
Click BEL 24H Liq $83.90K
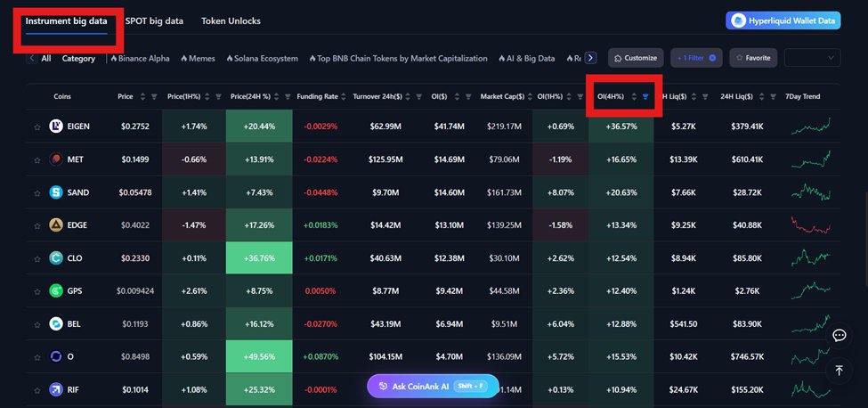pos(747,324)
